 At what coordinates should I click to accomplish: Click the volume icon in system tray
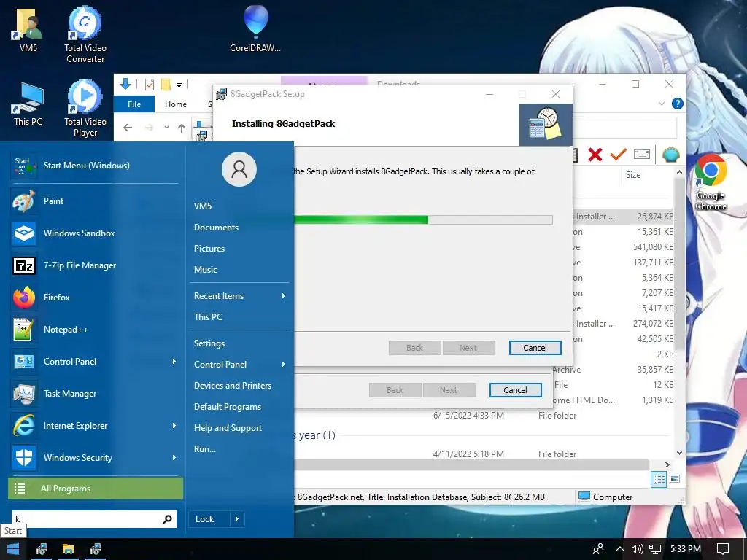[637, 550]
